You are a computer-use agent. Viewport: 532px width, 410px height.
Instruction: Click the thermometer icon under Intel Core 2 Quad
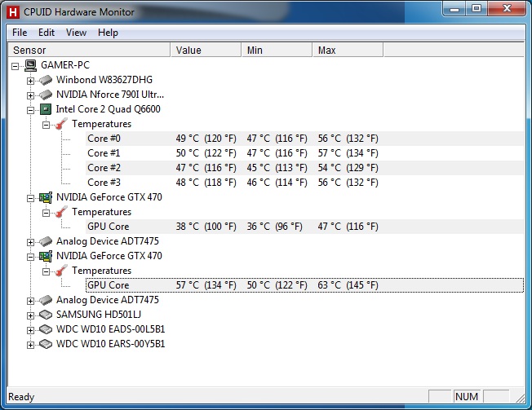[61, 124]
